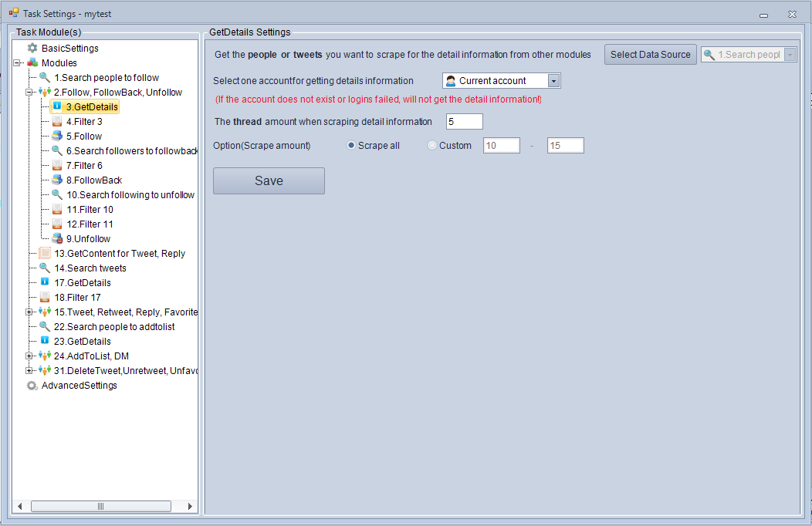Viewport: 812px width, 526px height.
Task: Open the Current account dropdown
Action: (553, 81)
